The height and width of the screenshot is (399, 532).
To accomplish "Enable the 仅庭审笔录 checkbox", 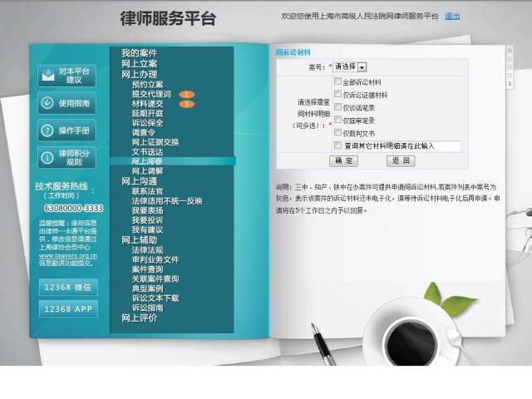I will coord(337,120).
